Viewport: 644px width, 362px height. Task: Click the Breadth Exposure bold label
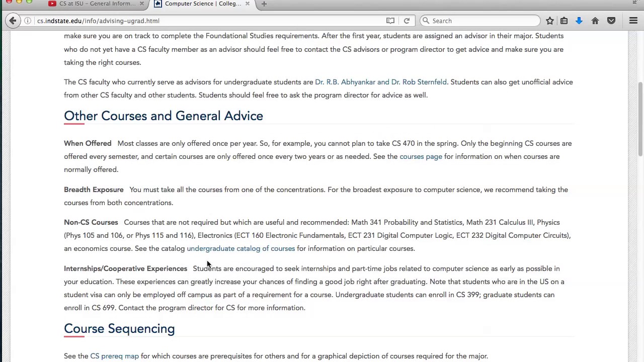point(94,190)
